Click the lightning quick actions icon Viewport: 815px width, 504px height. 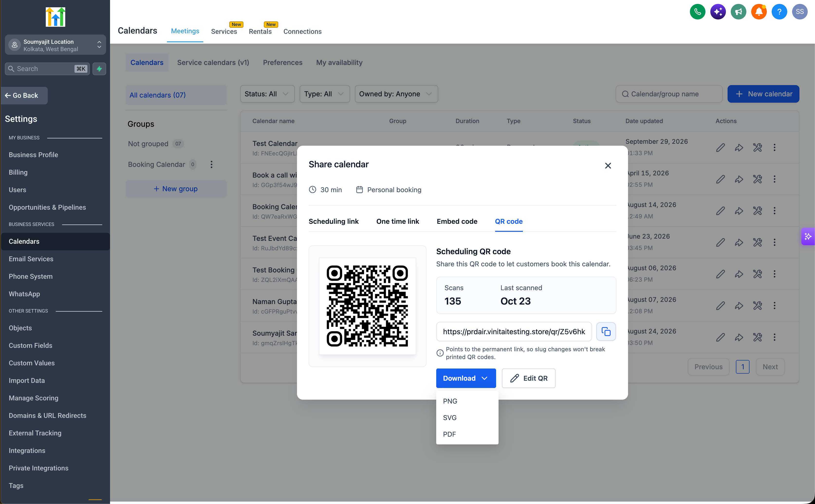[99, 69]
